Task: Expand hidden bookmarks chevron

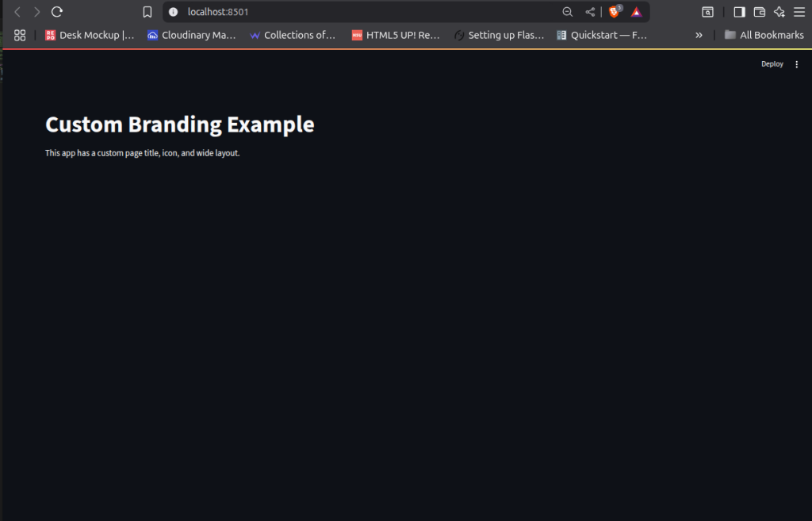Action: pos(699,35)
